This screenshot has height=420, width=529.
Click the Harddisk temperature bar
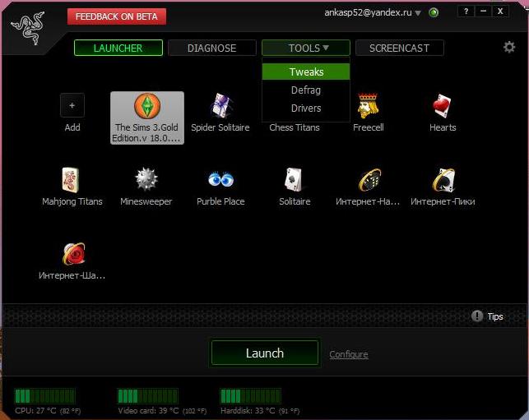pos(250,395)
